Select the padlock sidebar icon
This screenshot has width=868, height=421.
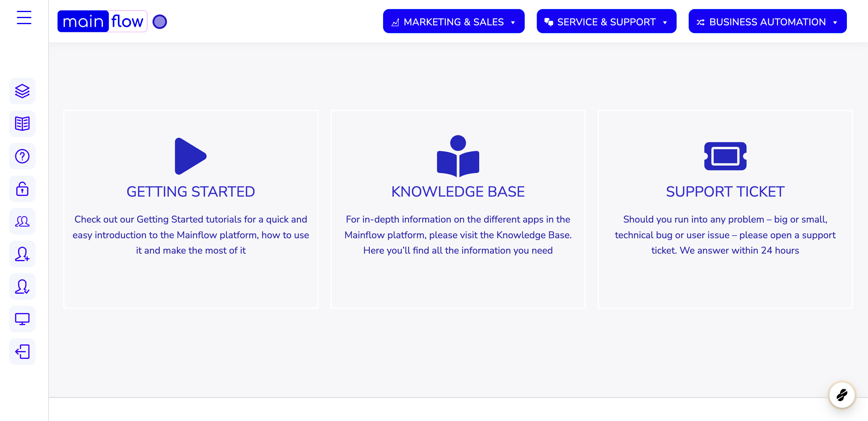point(22,189)
